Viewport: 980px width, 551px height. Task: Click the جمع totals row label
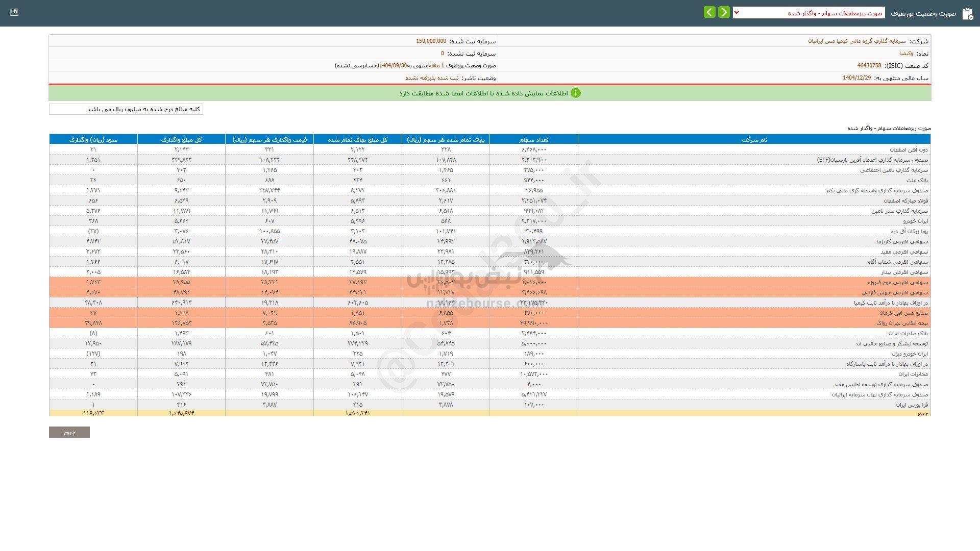click(x=923, y=413)
